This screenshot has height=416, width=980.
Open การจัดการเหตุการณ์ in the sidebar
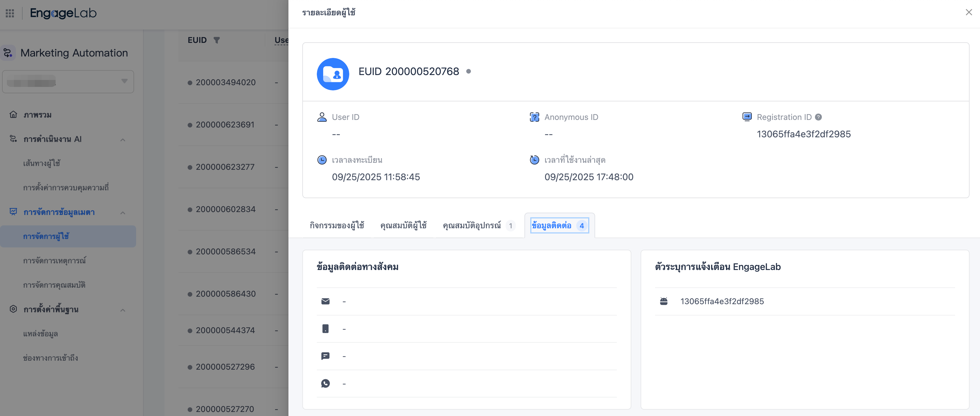pos(54,261)
